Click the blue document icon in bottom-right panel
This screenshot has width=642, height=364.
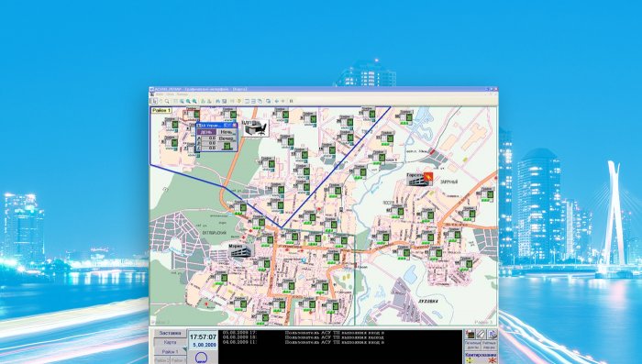coord(492,335)
